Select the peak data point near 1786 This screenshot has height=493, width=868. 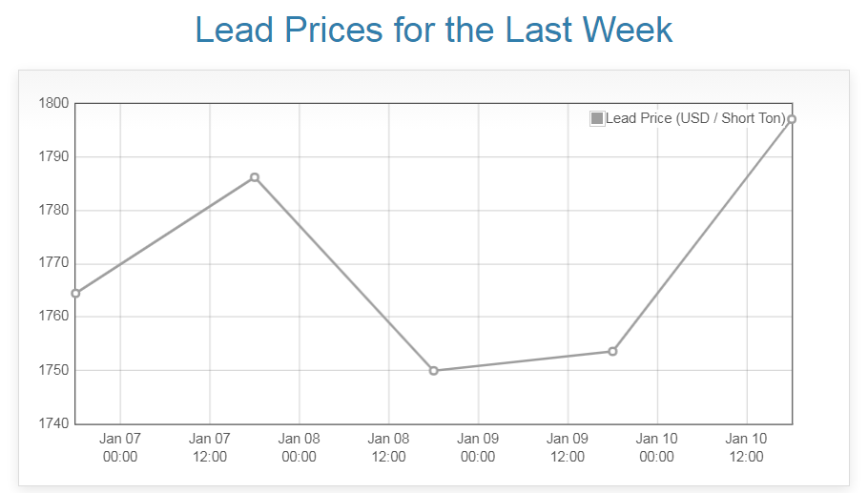255,177
